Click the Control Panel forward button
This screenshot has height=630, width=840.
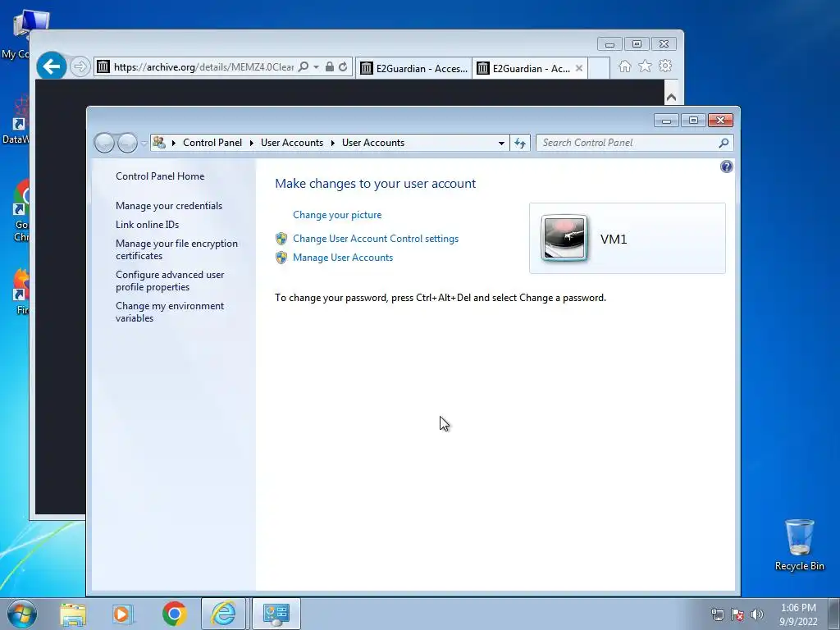coord(127,143)
